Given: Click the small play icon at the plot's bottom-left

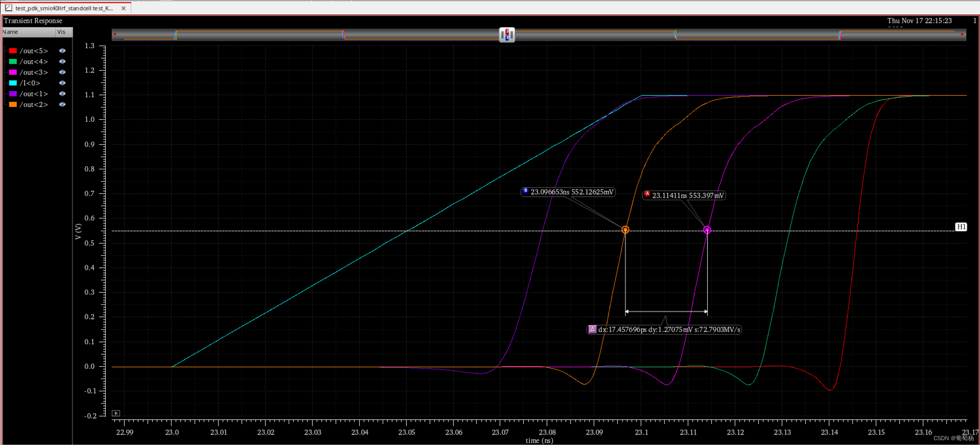Looking at the screenshot, I should (116, 413).
